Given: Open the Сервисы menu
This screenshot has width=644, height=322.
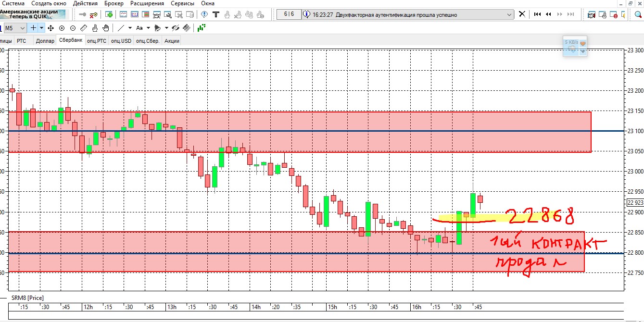Looking at the screenshot, I should [182, 3].
